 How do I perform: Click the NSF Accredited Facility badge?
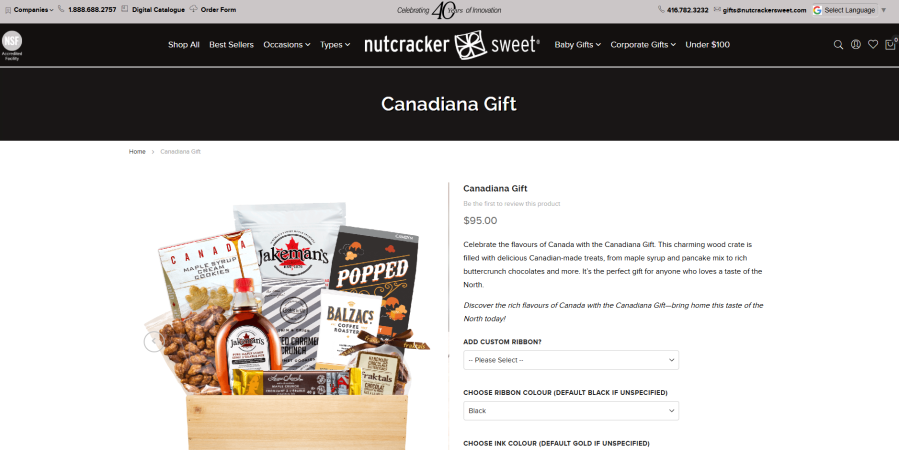(11, 45)
